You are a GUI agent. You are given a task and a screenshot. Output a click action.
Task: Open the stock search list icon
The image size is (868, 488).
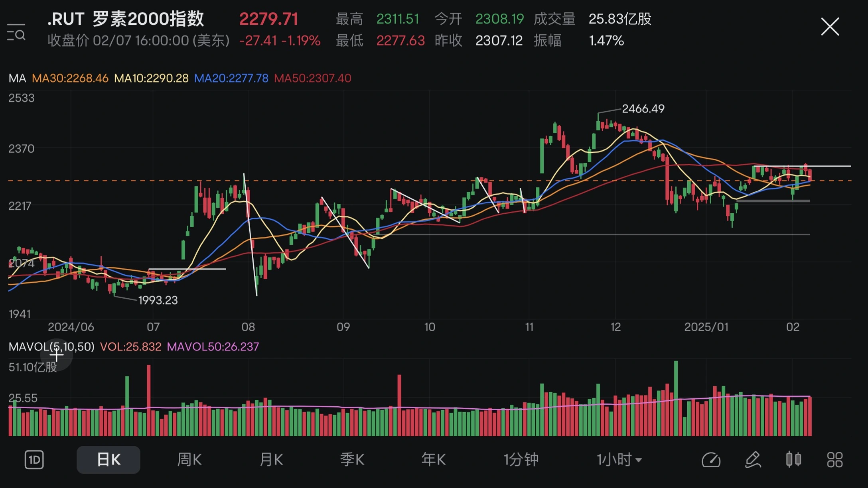click(x=16, y=32)
